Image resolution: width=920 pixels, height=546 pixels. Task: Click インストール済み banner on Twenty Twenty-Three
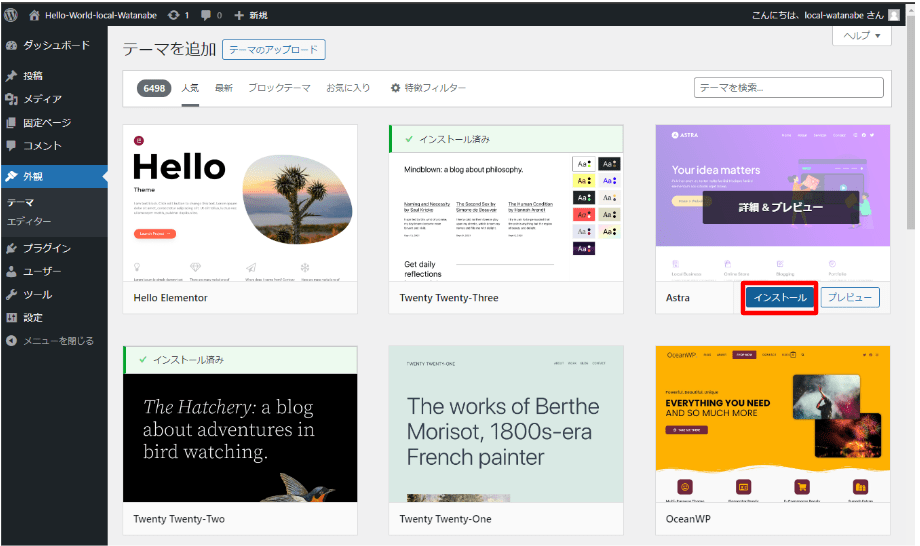click(506, 140)
